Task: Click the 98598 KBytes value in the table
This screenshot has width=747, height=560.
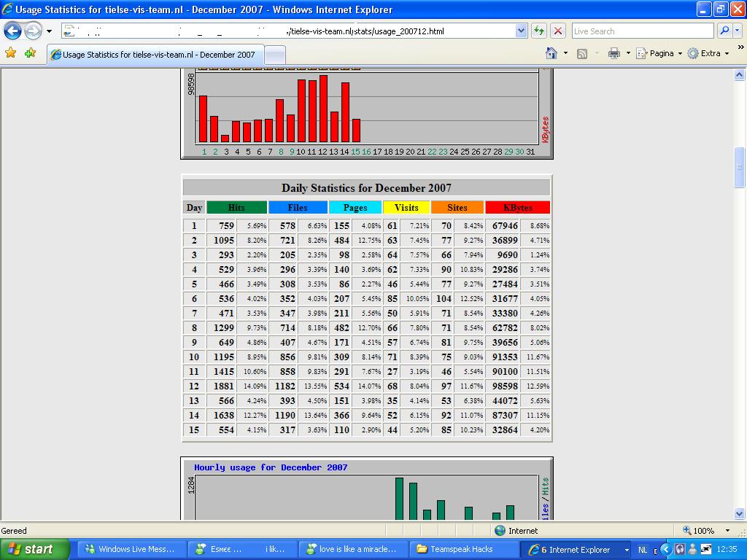Action: [x=503, y=386]
